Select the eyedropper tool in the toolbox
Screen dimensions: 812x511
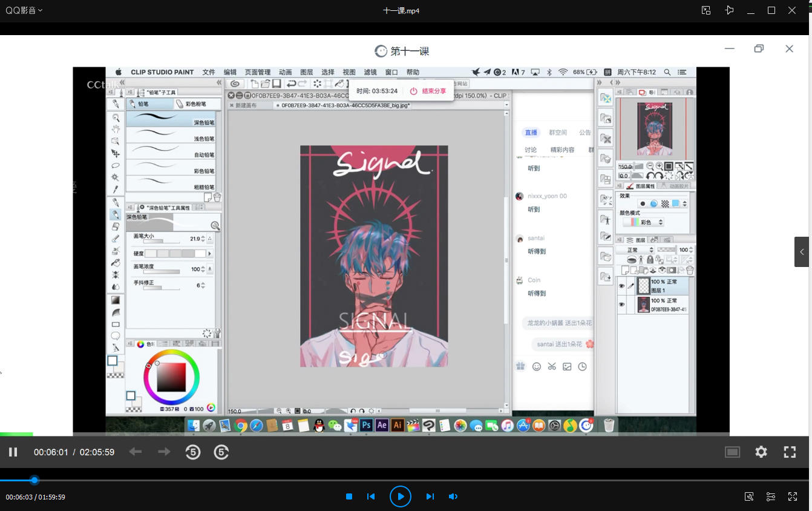tap(116, 190)
